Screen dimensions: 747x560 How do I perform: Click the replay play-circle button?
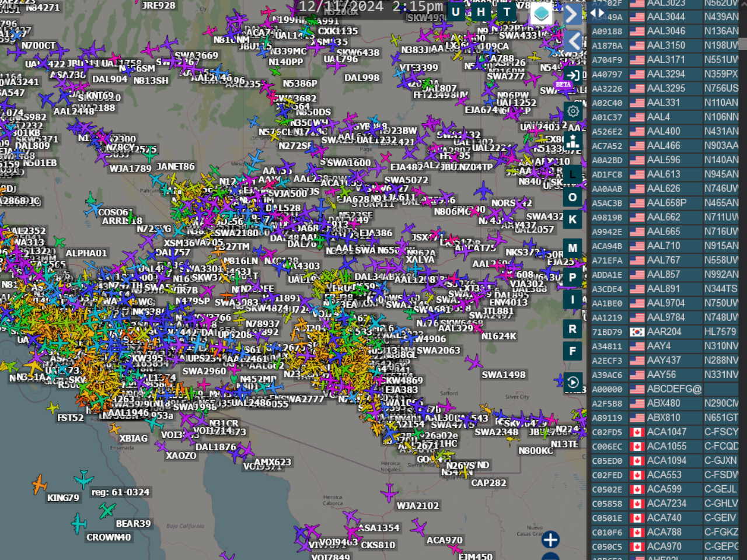(573, 382)
